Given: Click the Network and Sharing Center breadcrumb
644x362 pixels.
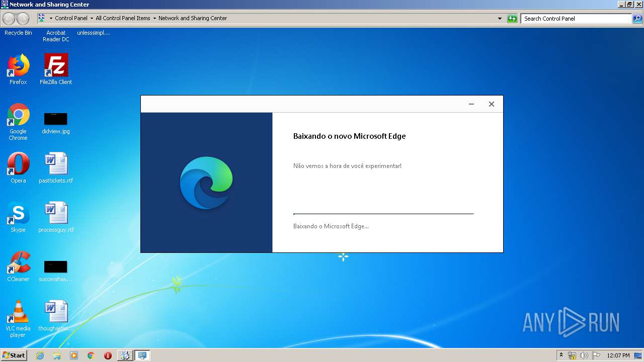Looking at the screenshot, I should tap(193, 18).
